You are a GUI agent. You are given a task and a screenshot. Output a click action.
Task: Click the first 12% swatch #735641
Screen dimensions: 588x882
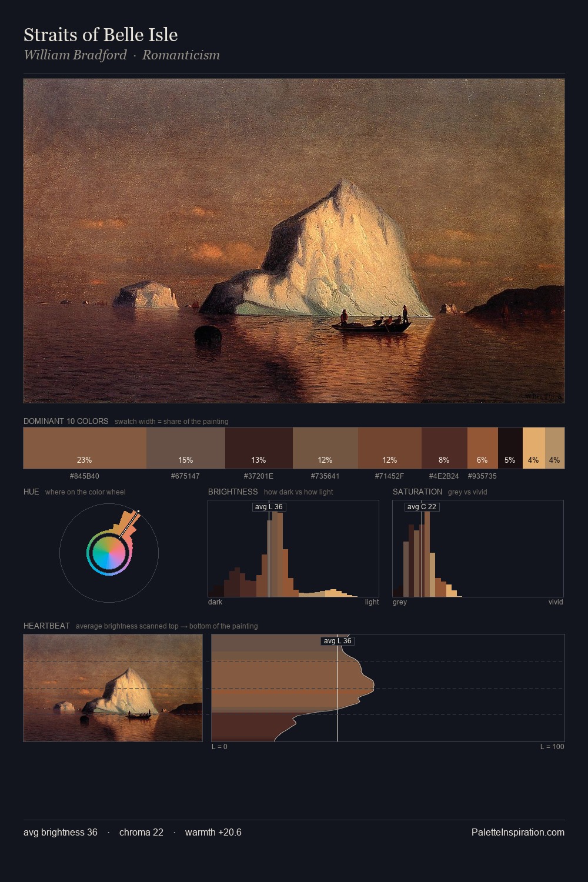325,448
